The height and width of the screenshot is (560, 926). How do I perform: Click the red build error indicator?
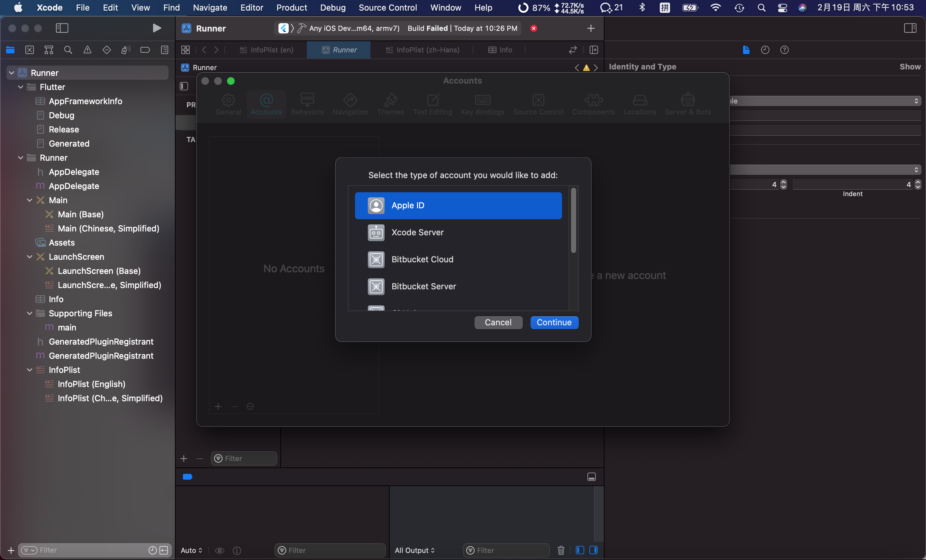[x=534, y=28]
